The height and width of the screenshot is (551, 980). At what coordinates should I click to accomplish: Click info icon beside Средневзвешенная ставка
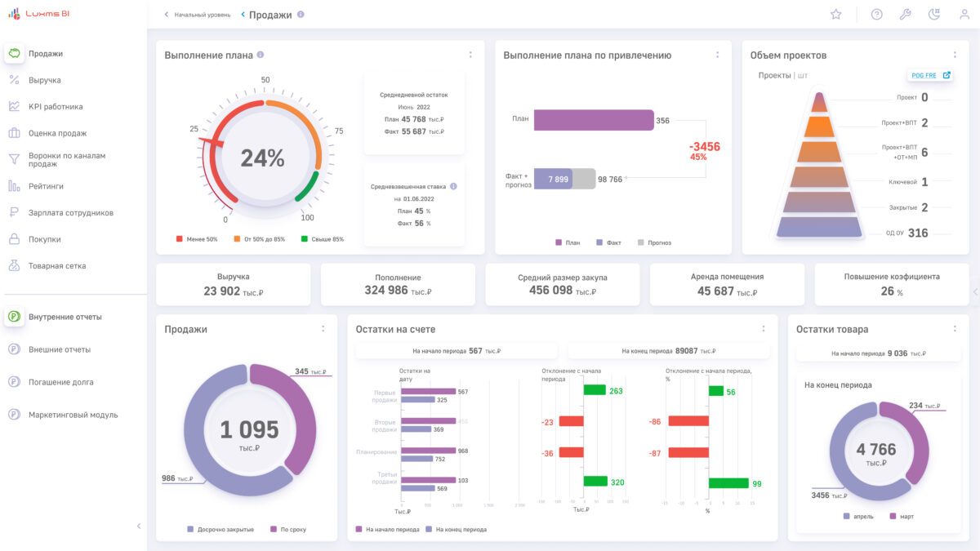click(453, 186)
